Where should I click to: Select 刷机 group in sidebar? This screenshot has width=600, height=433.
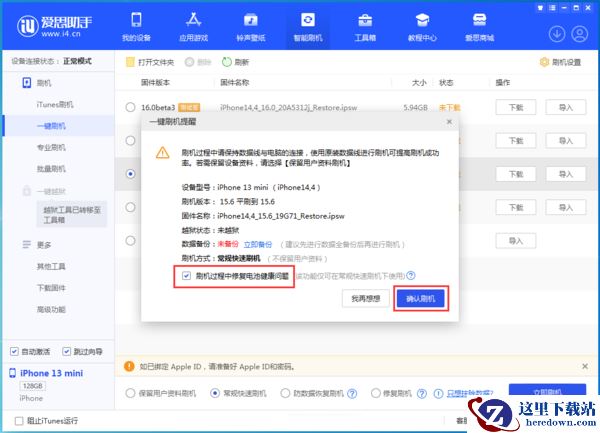[x=37, y=83]
